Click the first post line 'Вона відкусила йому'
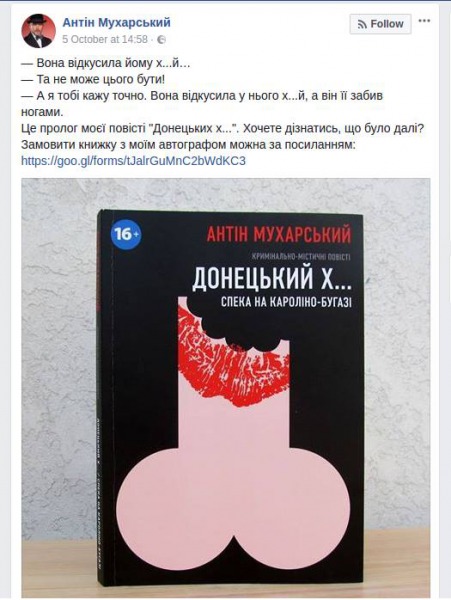Screen dimensions: 451x600 point(106,63)
